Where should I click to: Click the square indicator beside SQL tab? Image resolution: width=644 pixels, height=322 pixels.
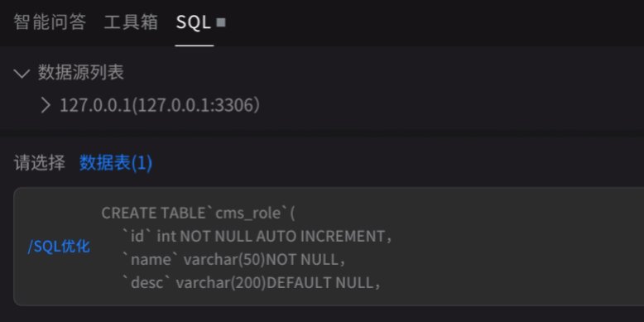[221, 22]
